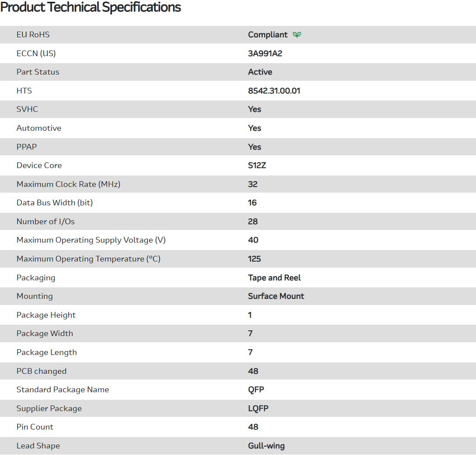Click the Maximum Clock Rate value 32
The height and width of the screenshot is (455, 476).
[252, 184]
